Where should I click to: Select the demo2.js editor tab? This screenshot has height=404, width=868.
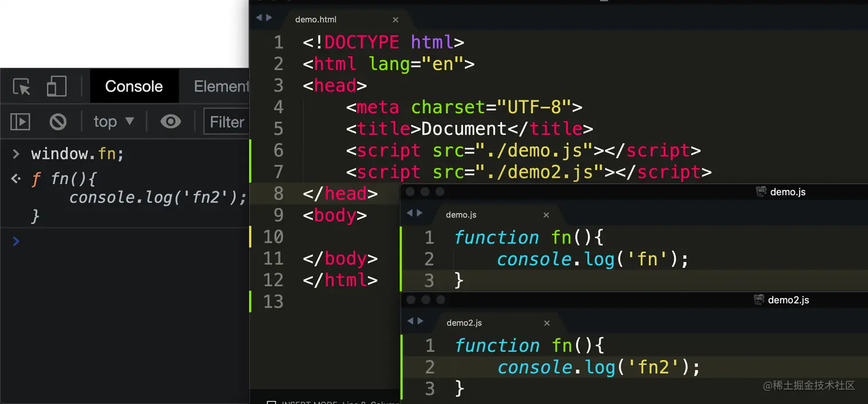464,323
